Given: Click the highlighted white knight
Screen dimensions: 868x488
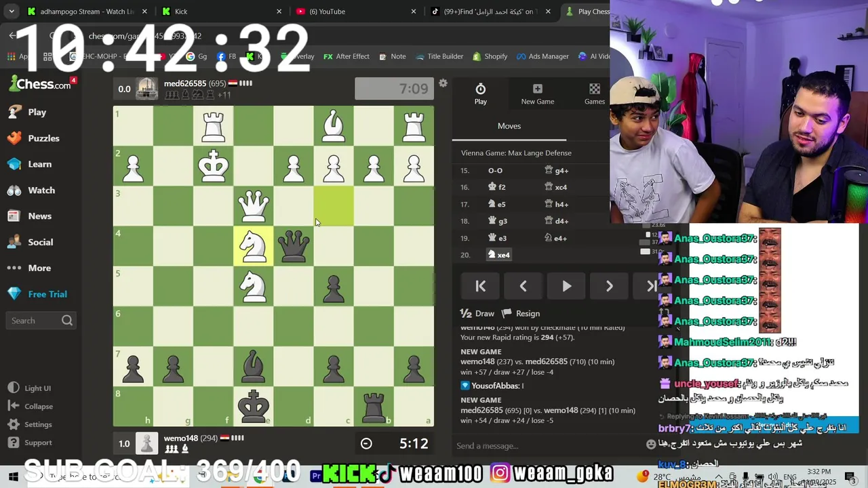Looking at the screenshot, I should coord(254,246).
